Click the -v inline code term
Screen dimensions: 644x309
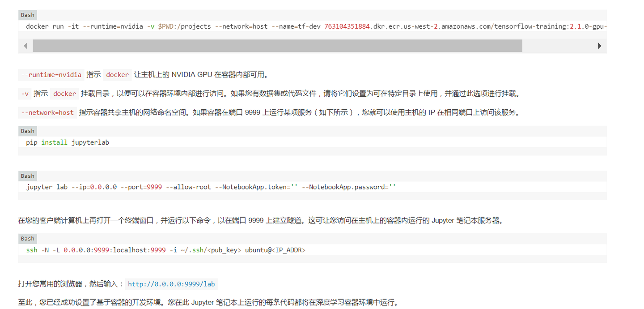tap(25, 94)
